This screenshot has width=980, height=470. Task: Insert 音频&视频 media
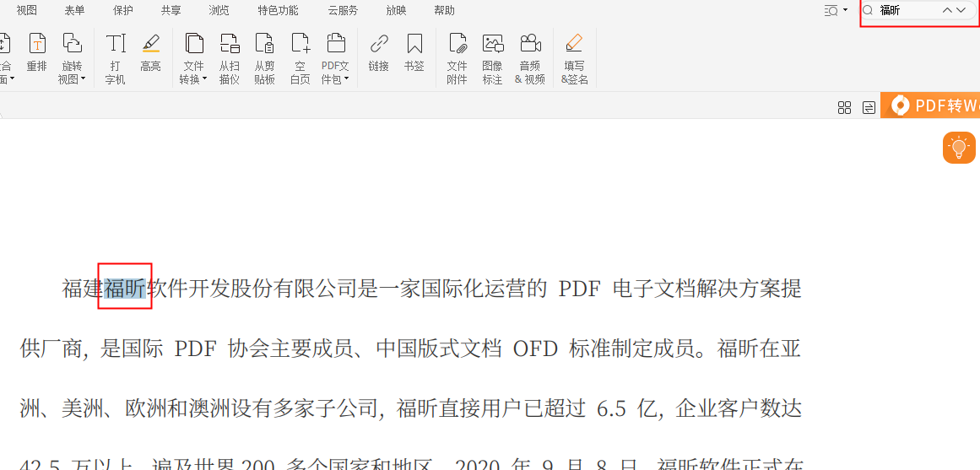point(530,59)
